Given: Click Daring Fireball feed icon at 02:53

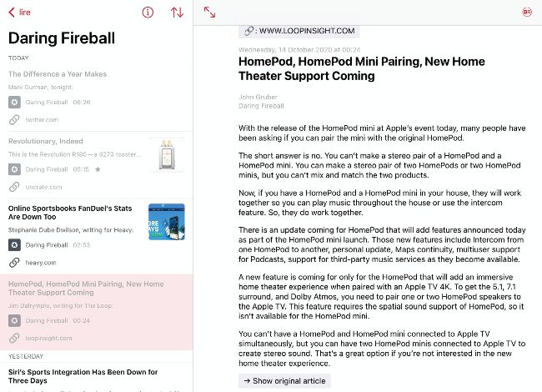Looking at the screenshot, I should 14,245.
